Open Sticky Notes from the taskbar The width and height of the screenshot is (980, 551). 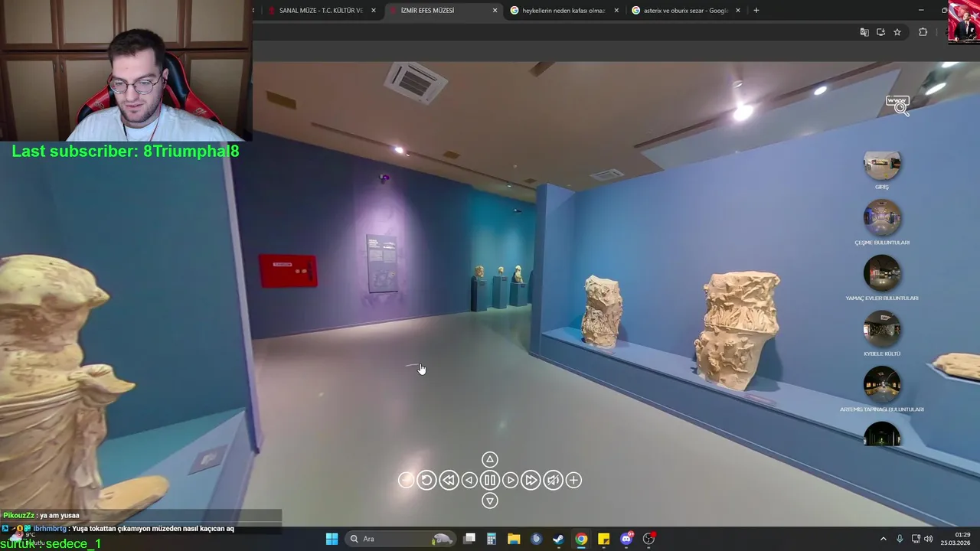click(603, 539)
